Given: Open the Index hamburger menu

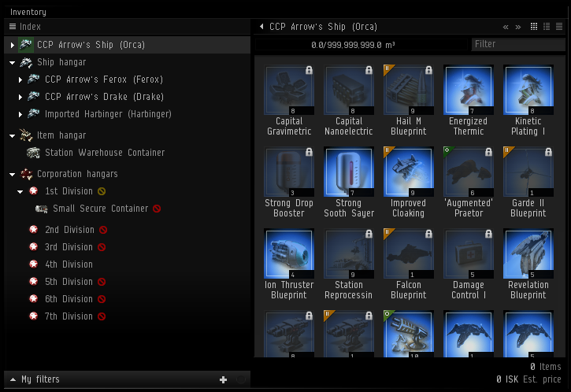Looking at the screenshot, I should pos(13,27).
